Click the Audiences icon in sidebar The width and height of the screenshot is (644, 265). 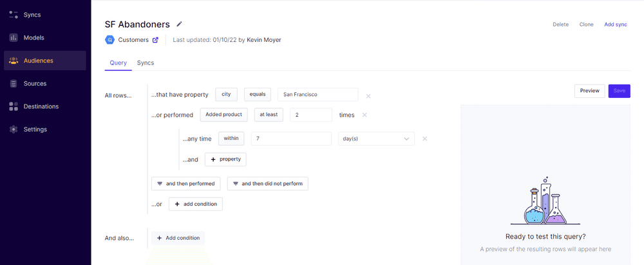pyautogui.click(x=14, y=61)
